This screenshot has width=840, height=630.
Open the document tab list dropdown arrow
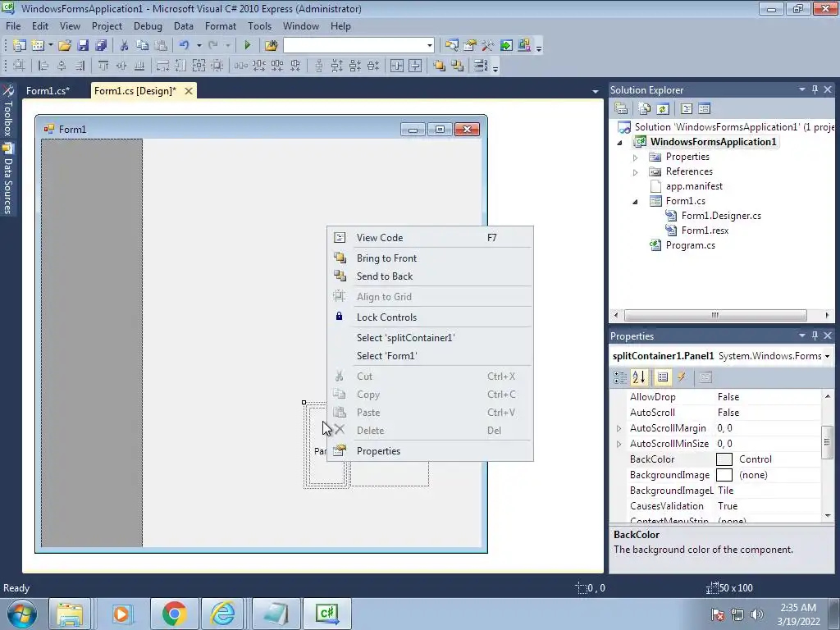(596, 92)
